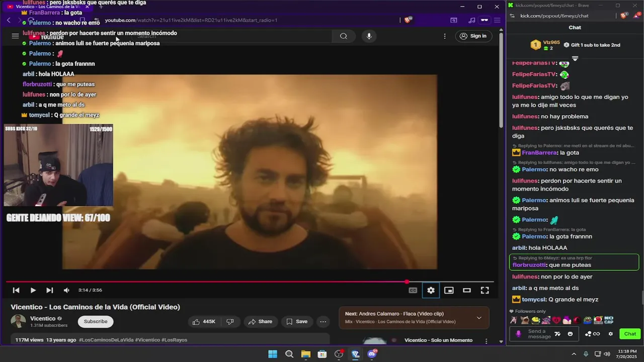Send message with green Chat button
This screenshot has height=362, width=644.
click(630, 334)
